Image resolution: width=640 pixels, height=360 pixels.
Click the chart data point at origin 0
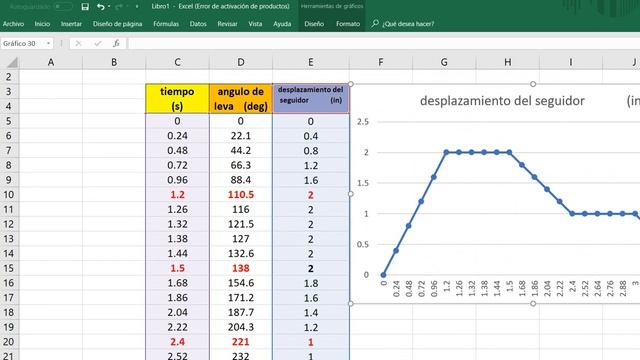click(x=383, y=275)
